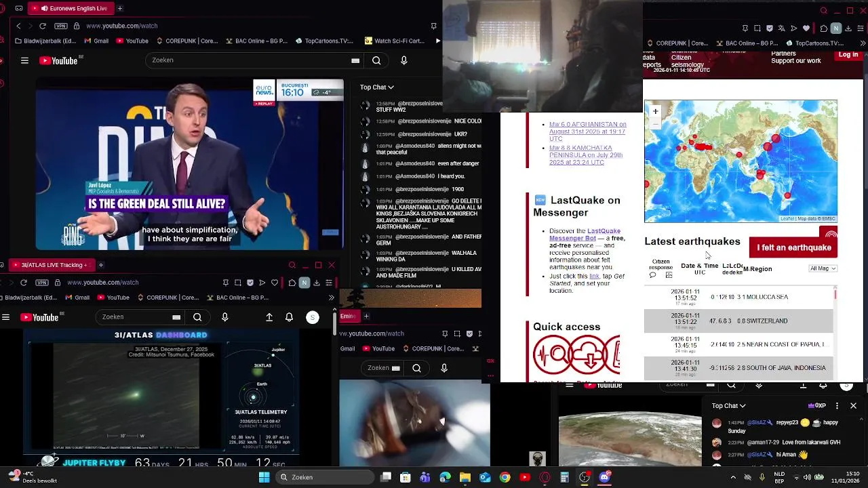
Task: Open downloads in 3I/ATLAS window toolbar
Action: 316,283
